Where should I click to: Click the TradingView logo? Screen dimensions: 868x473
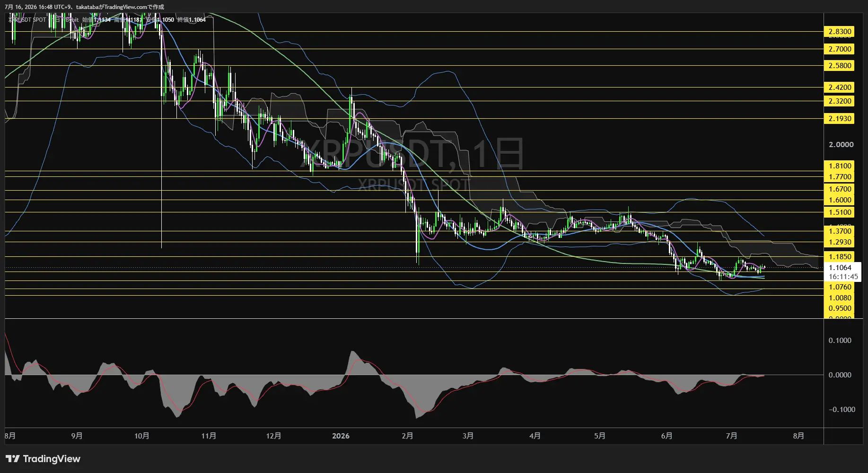click(43, 459)
